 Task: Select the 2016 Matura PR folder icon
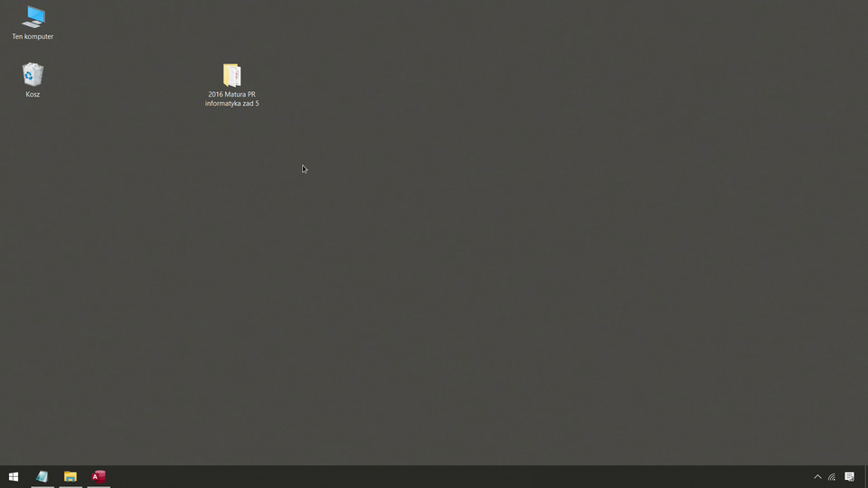pyautogui.click(x=231, y=74)
